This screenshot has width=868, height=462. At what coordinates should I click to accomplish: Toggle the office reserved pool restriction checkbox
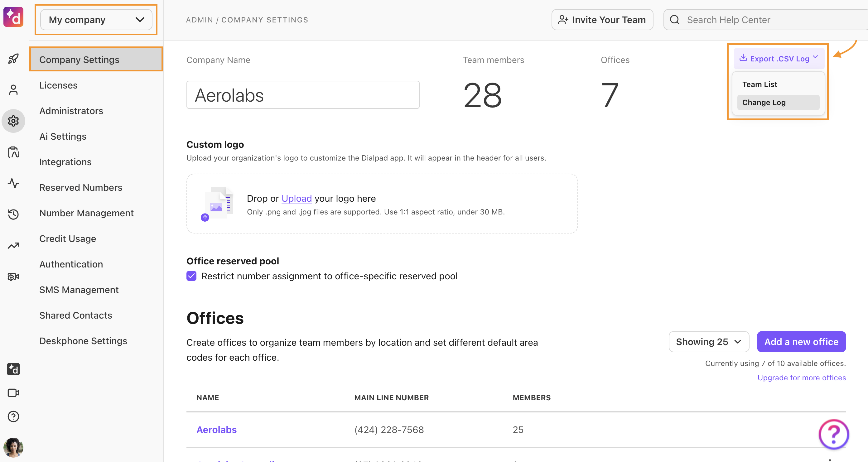pos(191,276)
